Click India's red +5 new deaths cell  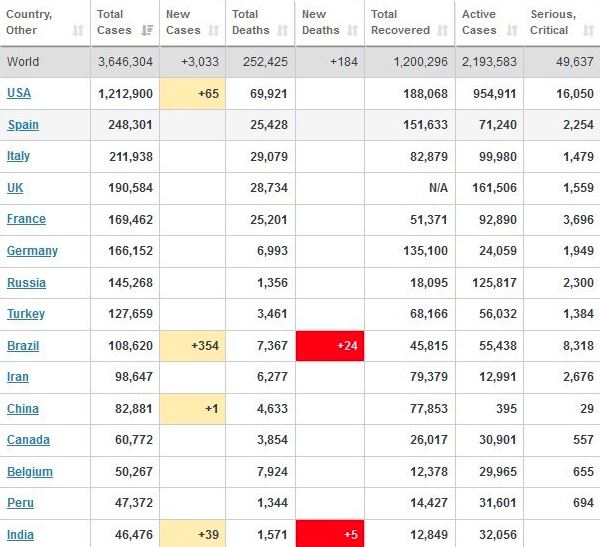pos(330,535)
